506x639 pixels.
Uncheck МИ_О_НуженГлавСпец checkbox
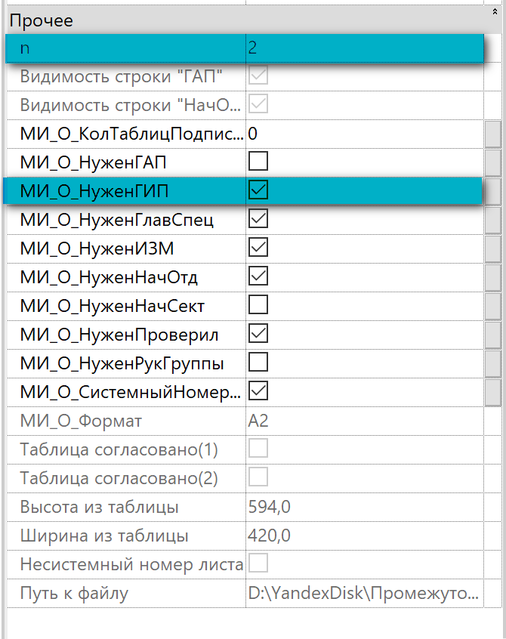pos(258,219)
